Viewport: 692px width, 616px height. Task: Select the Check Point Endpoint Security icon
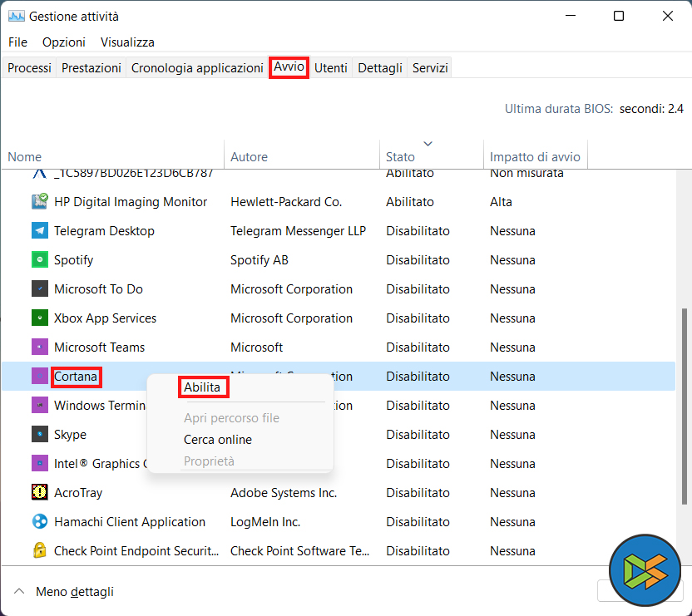39,550
